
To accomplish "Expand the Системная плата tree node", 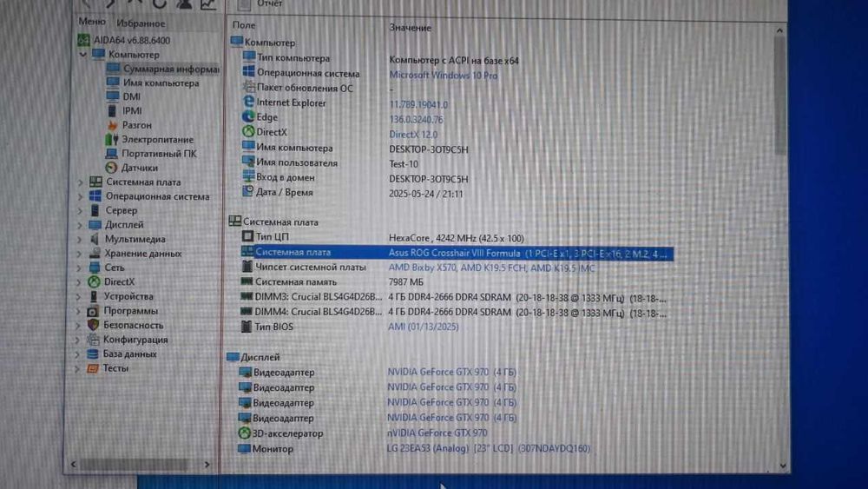I will [x=81, y=182].
